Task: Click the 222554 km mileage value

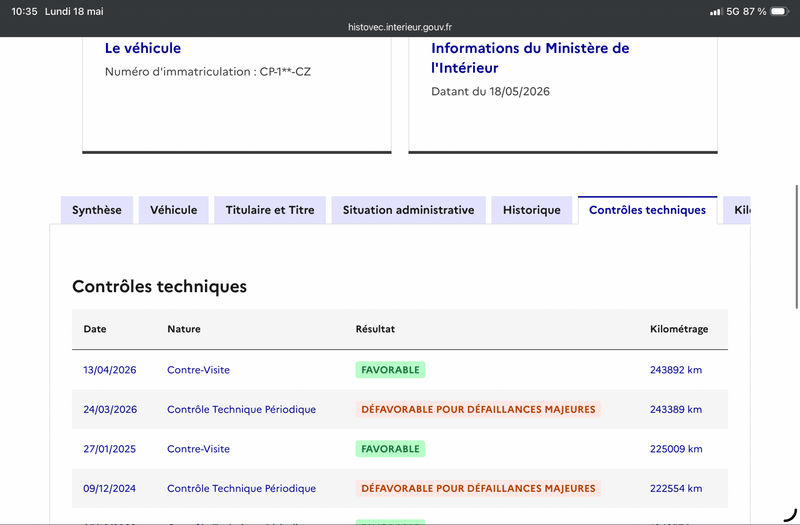Action: click(x=676, y=488)
